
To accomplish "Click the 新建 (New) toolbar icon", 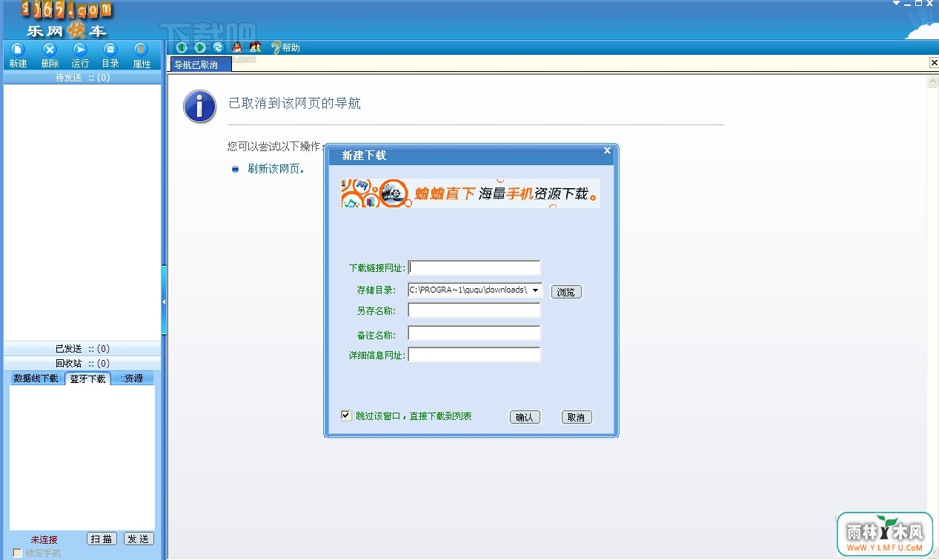I will point(18,49).
